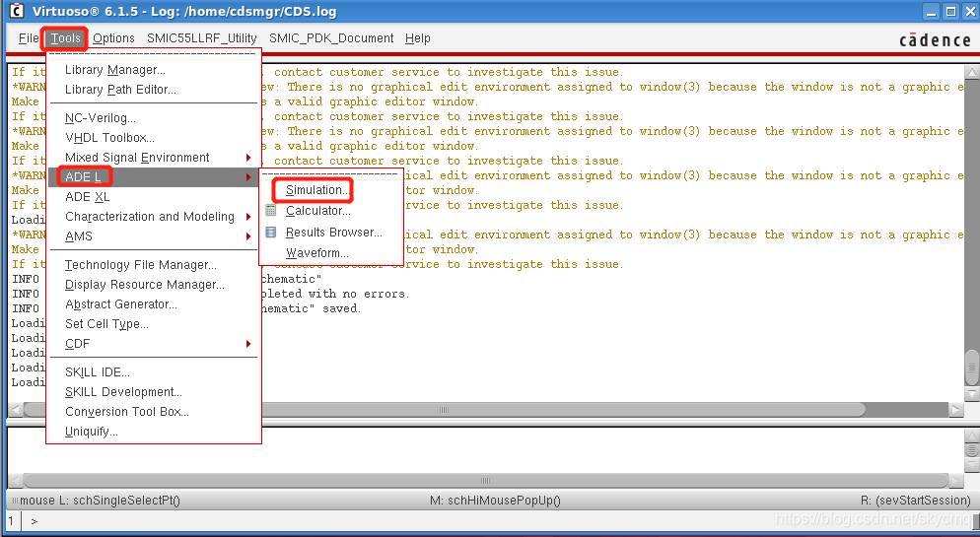This screenshot has height=537, width=980.
Task: Select the ADE XL entry
Action: coord(153,197)
